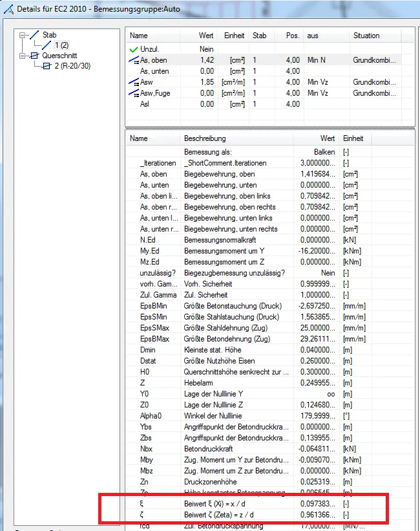Select the Zul. Sicherheit row
This screenshot has width=420, height=531.
coord(249,295)
